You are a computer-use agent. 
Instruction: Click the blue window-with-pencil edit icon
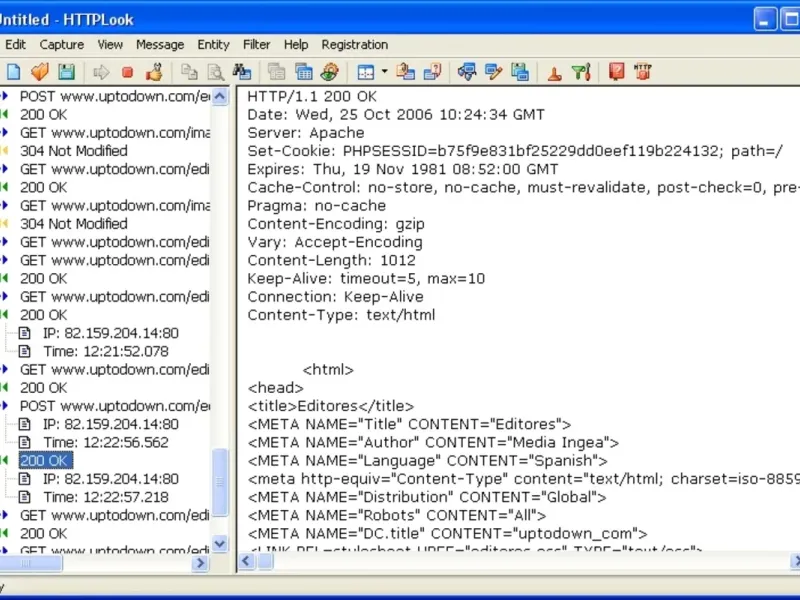click(493, 72)
